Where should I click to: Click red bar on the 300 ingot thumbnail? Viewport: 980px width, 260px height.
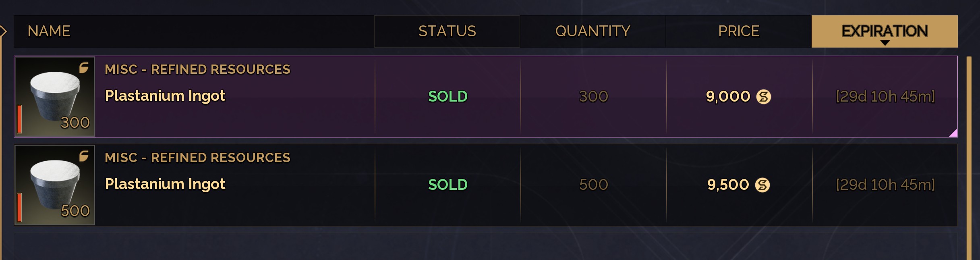tap(19, 119)
